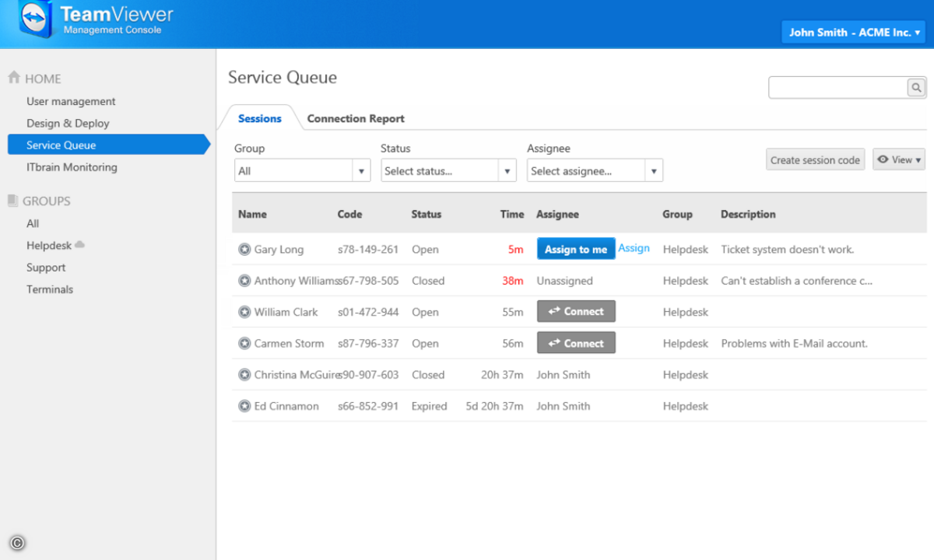Select the Helpdesk group in sidebar

[x=49, y=245]
